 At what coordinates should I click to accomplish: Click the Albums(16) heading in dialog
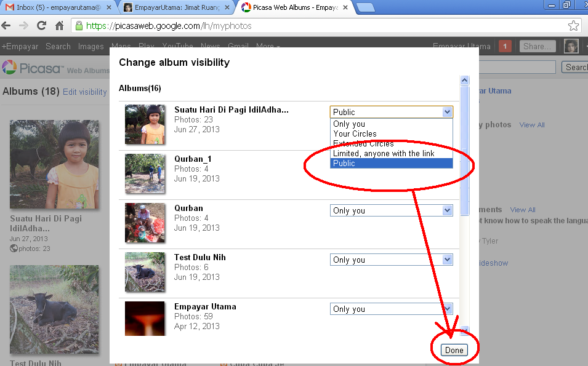[140, 89]
